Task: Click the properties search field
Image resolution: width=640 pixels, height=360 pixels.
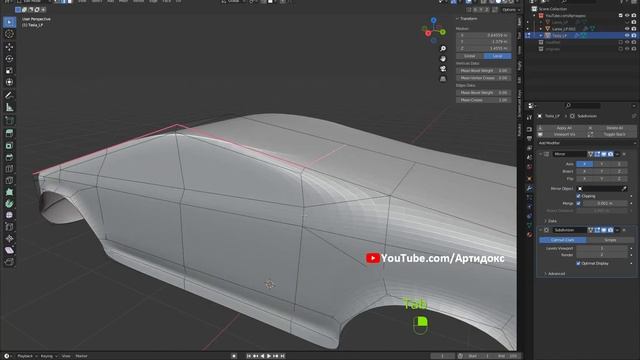Action: coord(582,106)
